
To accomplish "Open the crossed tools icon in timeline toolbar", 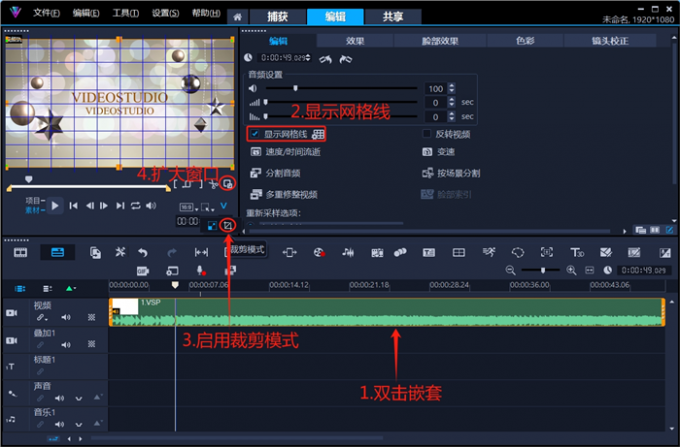I will point(120,252).
